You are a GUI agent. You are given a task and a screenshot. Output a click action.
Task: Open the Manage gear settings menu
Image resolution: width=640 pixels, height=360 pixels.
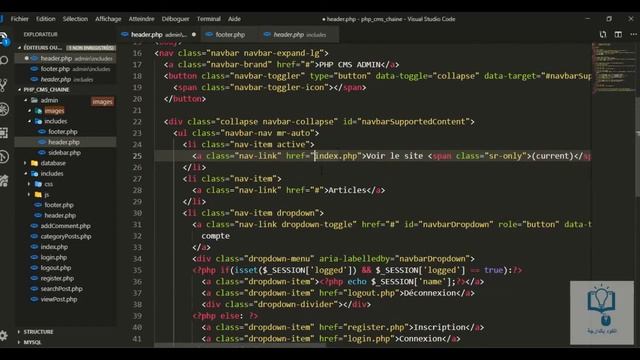pyautogui.click(x=4, y=336)
